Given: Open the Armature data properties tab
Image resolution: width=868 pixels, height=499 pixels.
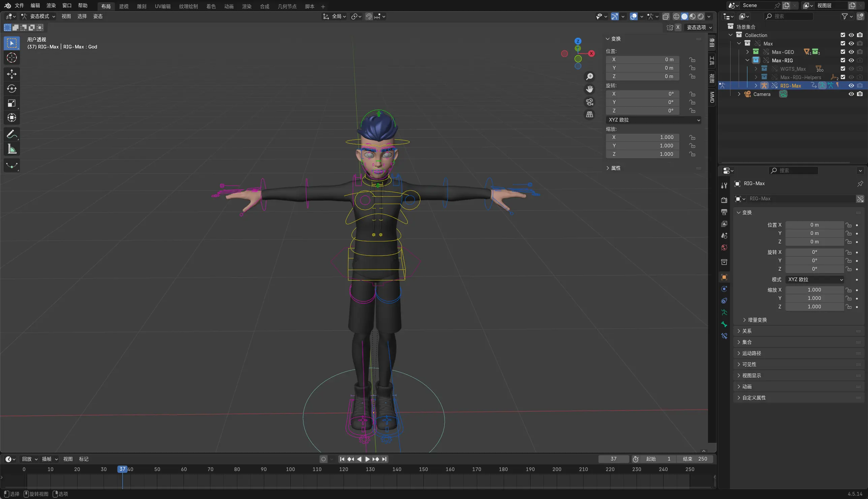Looking at the screenshot, I should pyautogui.click(x=724, y=312).
